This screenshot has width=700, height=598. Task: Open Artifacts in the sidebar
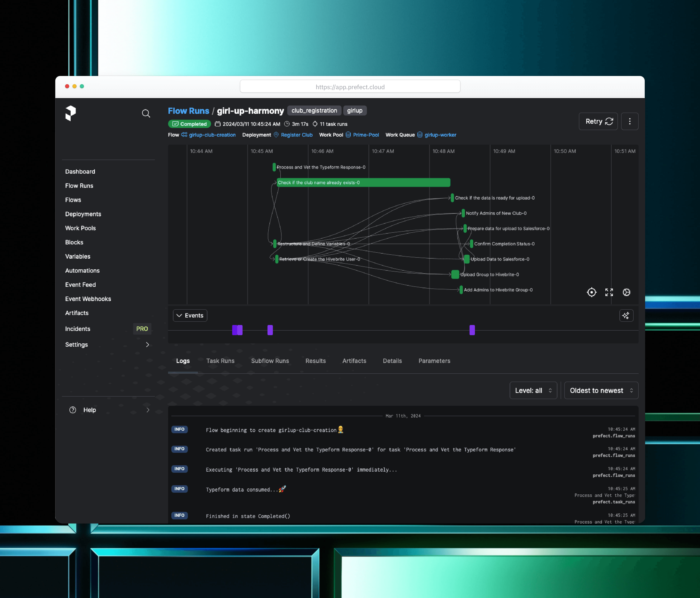(77, 313)
